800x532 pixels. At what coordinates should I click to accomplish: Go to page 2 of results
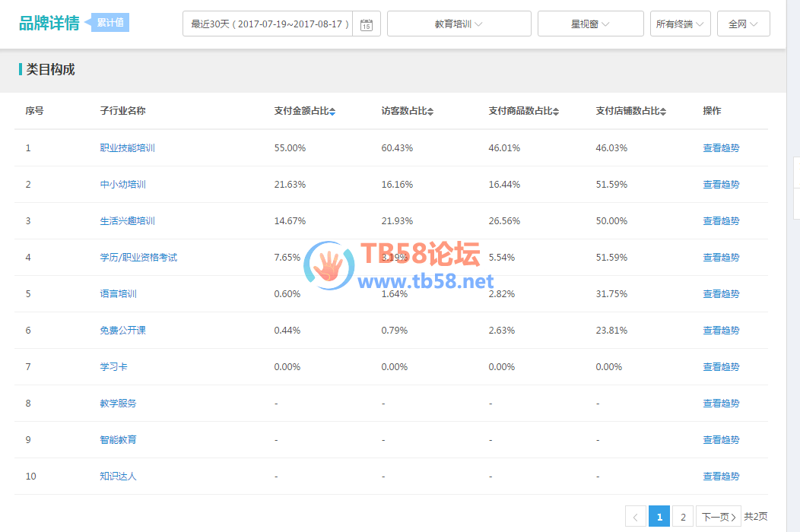click(x=683, y=517)
